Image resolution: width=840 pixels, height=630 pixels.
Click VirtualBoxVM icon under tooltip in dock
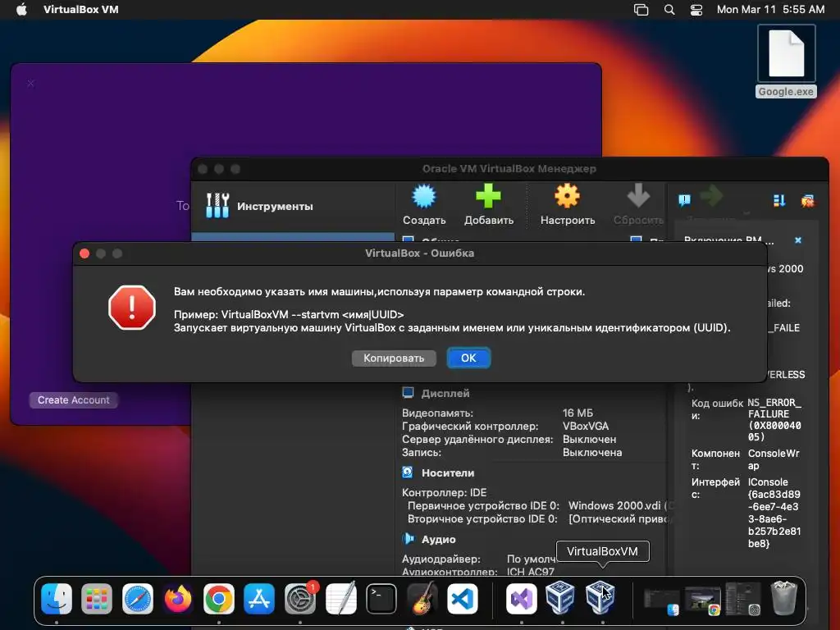(600, 597)
